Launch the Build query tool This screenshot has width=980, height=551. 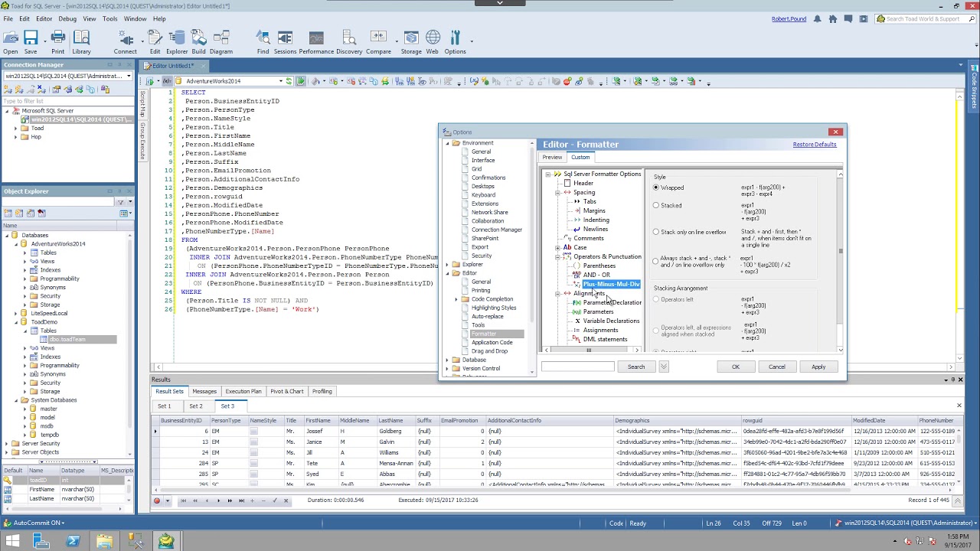click(198, 42)
